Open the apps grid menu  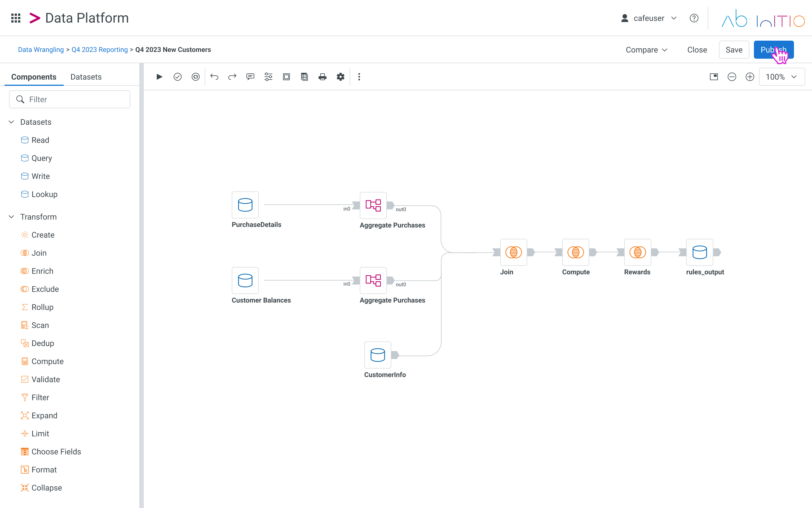[16, 18]
